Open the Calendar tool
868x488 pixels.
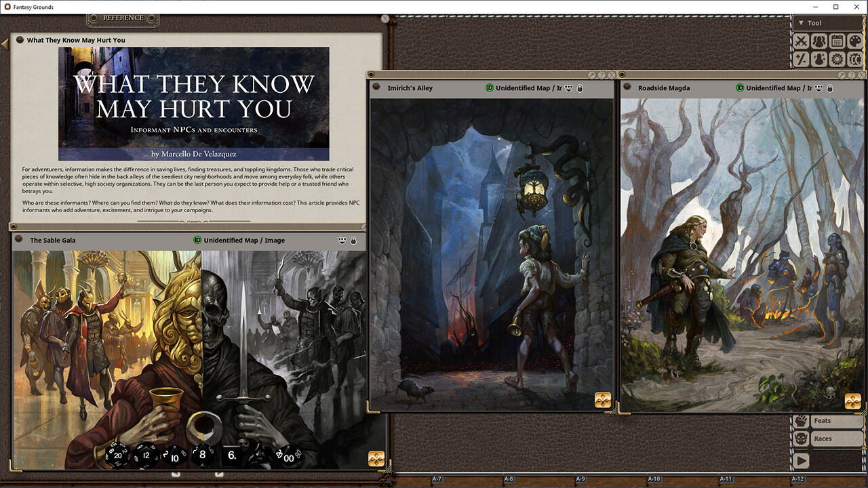[837, 42]
